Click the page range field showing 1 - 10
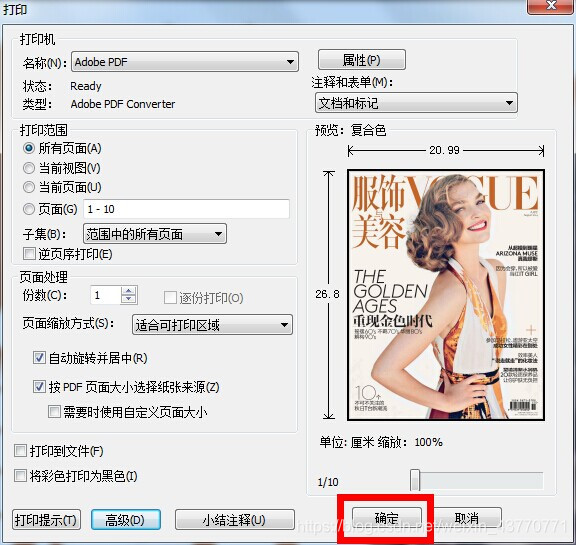This screenshot has height=545, width=576. [x=186, y=209]
